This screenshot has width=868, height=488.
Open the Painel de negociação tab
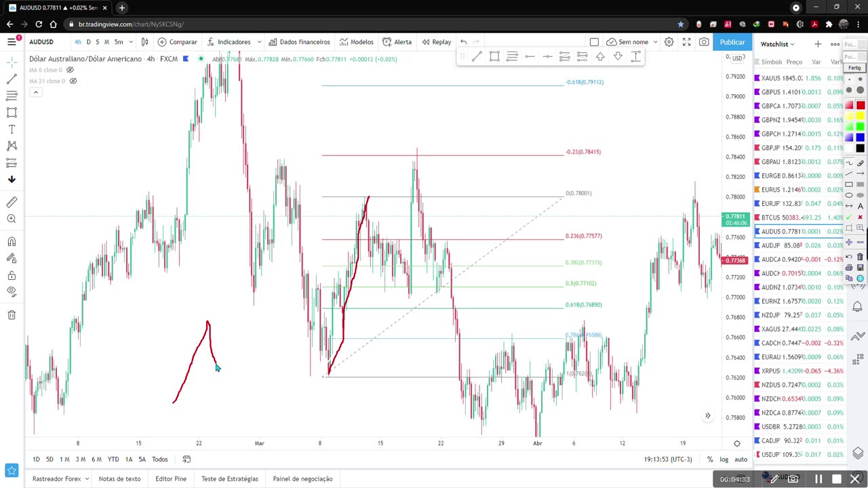click(x=302, y=479)
